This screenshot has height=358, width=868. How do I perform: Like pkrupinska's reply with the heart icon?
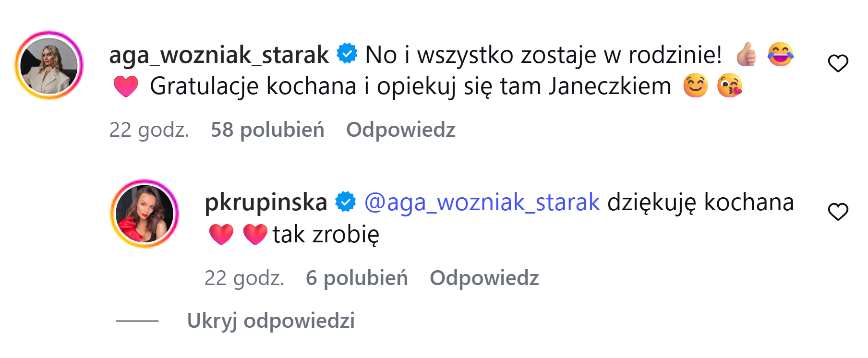[838, 212]
